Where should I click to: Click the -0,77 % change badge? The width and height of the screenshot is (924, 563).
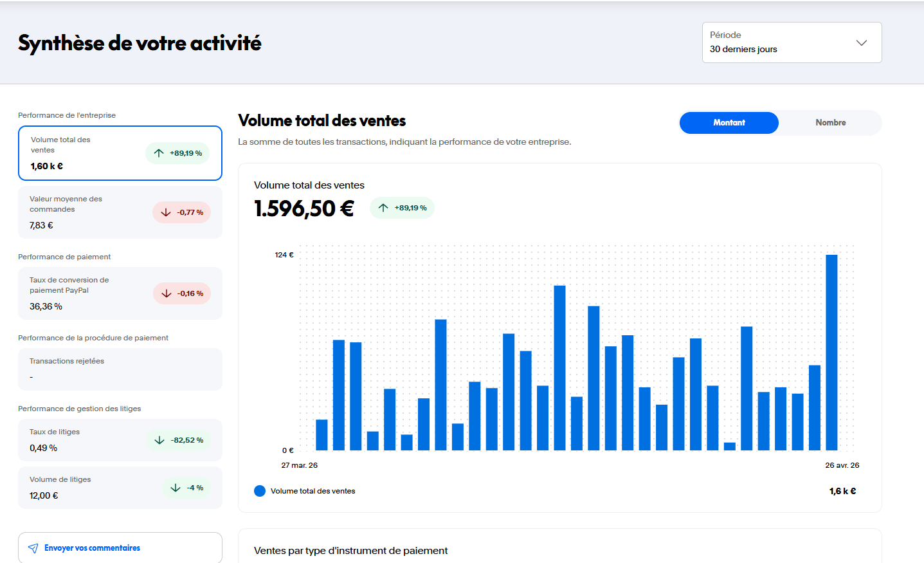[181, 212]
